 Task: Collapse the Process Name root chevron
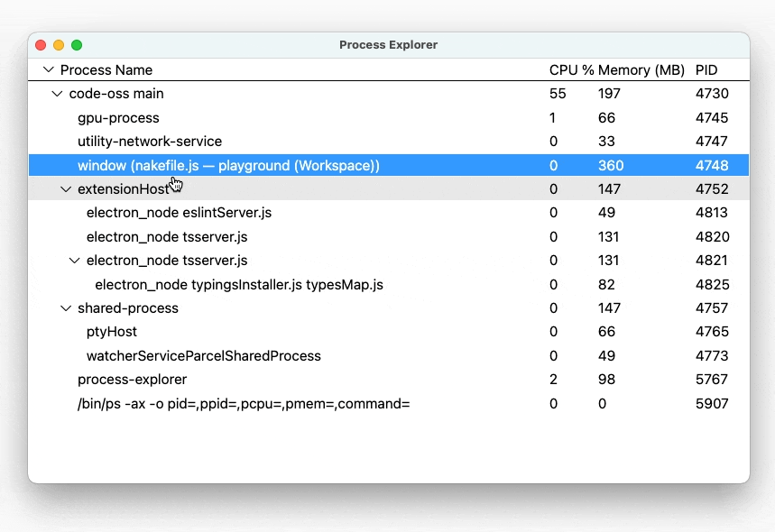[x=48, y=69]
